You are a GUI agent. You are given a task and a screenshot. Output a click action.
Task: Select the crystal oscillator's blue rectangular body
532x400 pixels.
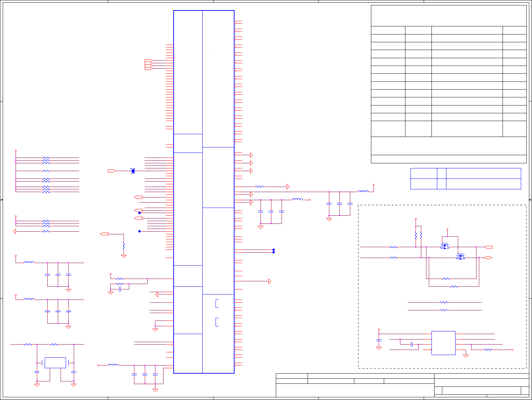[x=55, y=363]
